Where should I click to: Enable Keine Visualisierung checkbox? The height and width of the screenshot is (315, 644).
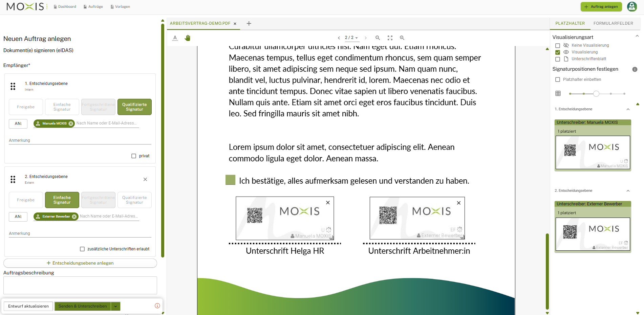coord(558,46)
